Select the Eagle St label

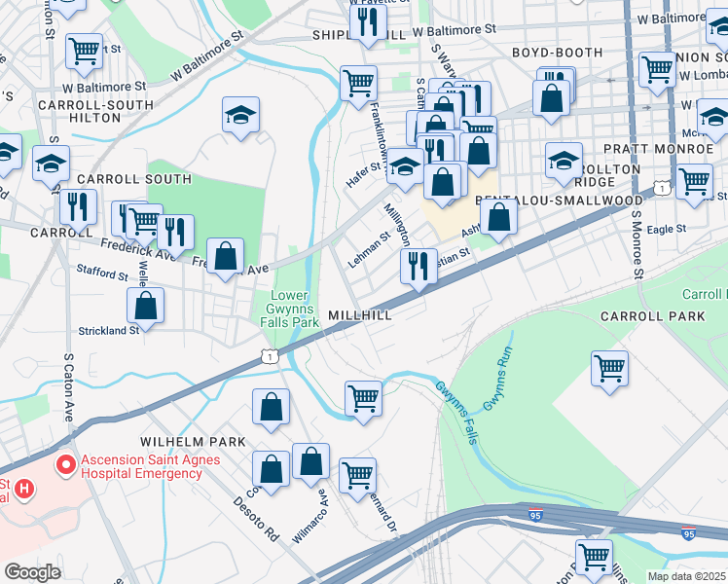[x=667, y=230]
